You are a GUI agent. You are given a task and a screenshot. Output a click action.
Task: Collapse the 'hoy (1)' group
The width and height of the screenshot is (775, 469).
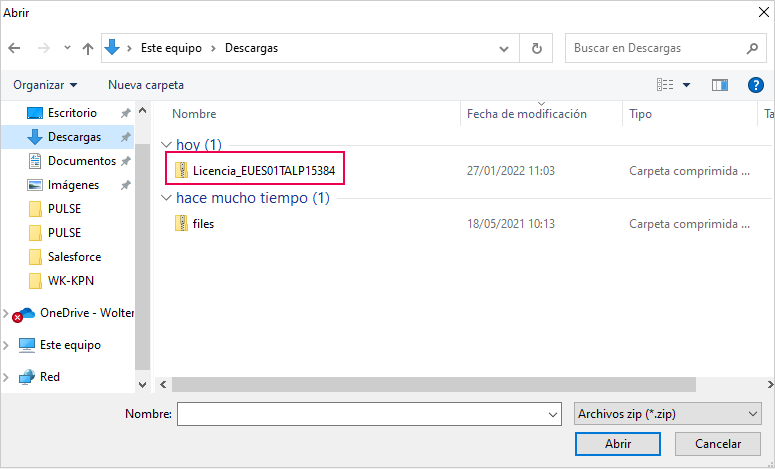tap(166, 145)
